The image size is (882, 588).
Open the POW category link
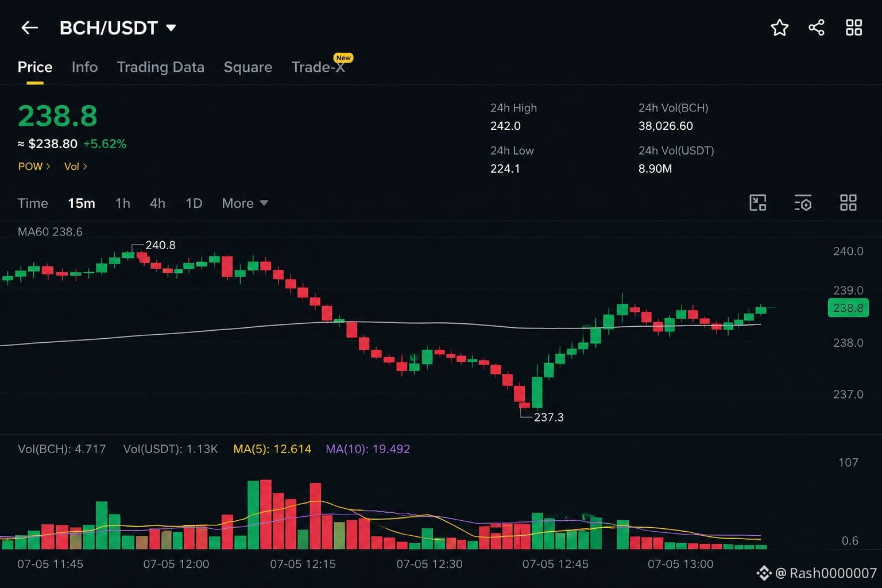[x=34, y=167]
